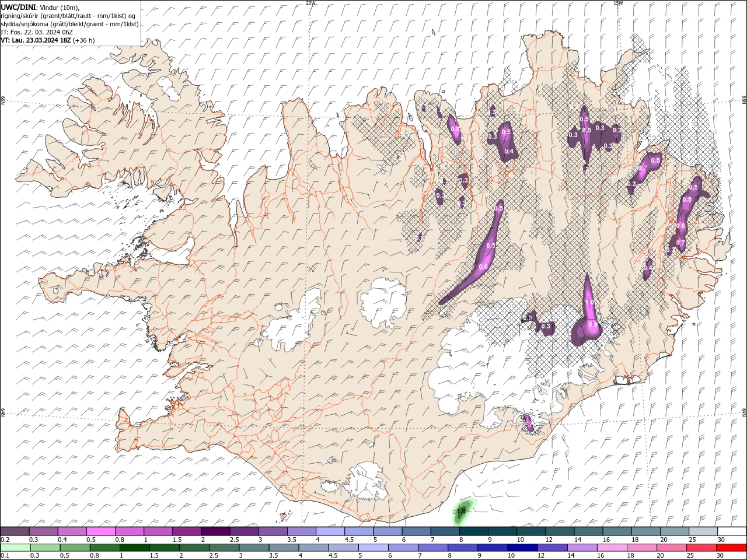Click the 4 swatch in lower rain legend
The height and width of the screenshot is (560, 747).
point(313,548)
